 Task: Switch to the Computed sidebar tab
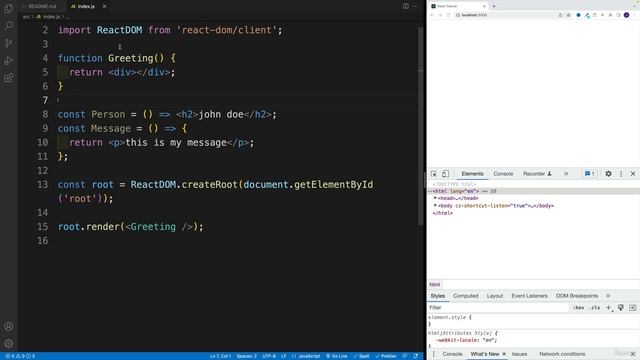(465, 296)
